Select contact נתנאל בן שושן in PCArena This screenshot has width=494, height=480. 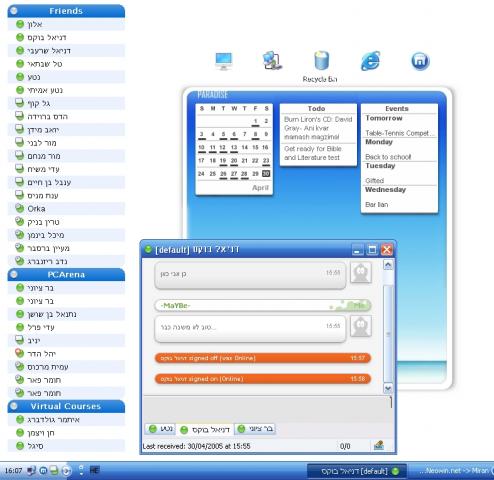[x=66, y=314]
